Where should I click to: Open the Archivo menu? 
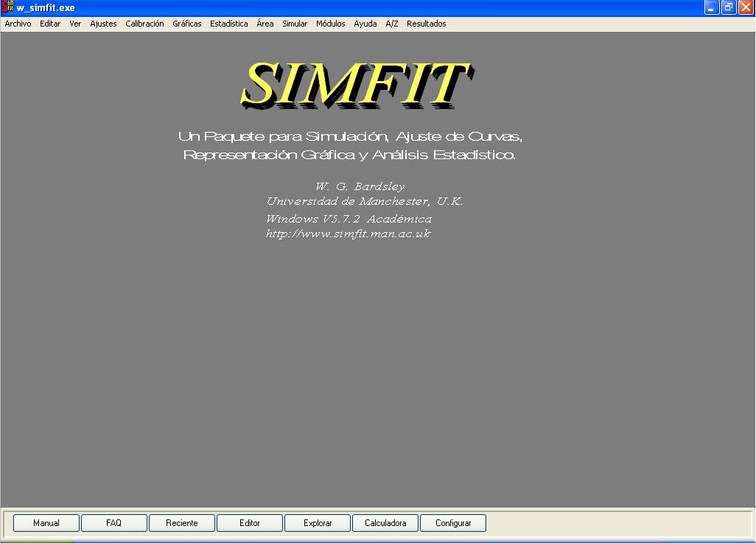(18, 24)
